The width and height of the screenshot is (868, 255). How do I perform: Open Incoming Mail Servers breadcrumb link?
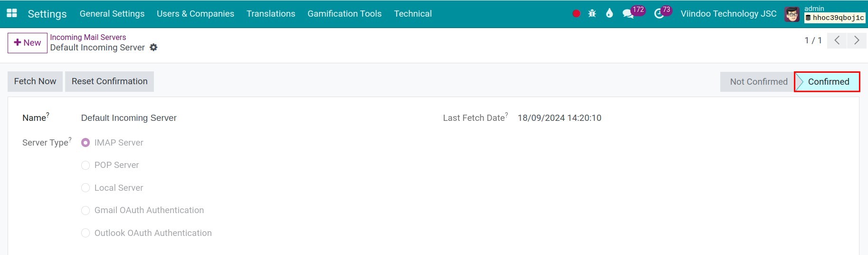pos(88,37)
